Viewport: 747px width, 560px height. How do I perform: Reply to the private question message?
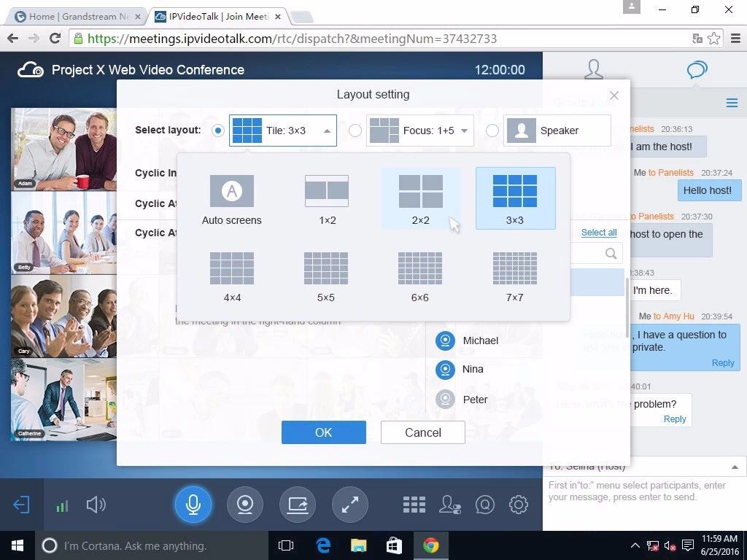click(x=723, y=363)
